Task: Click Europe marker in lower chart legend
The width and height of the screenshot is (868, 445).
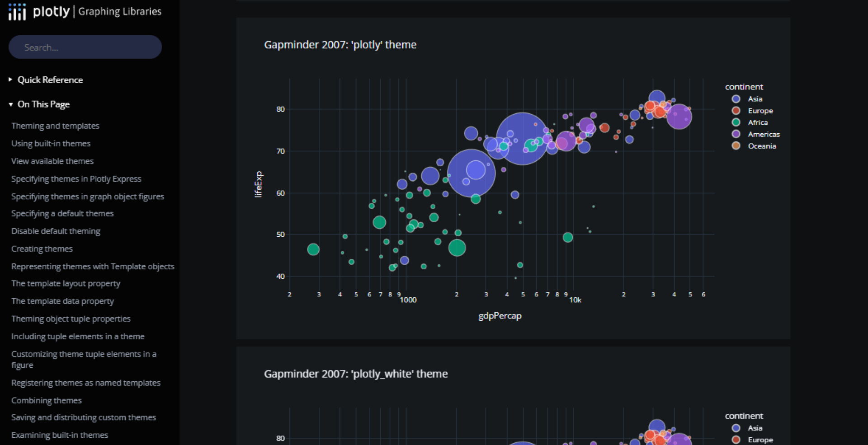Action: (737, 440)
